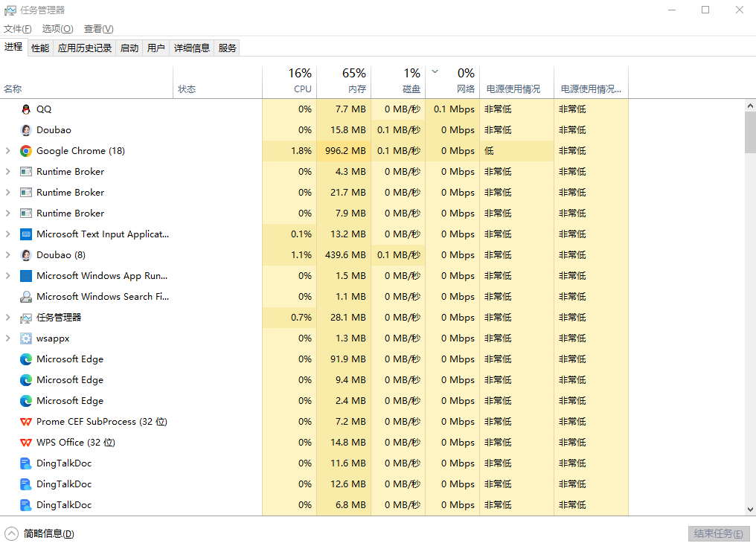The image size is (756, 549).
Task: Click the Microsoft Edge icon with 91.9 MB
Action: (26, 359)
